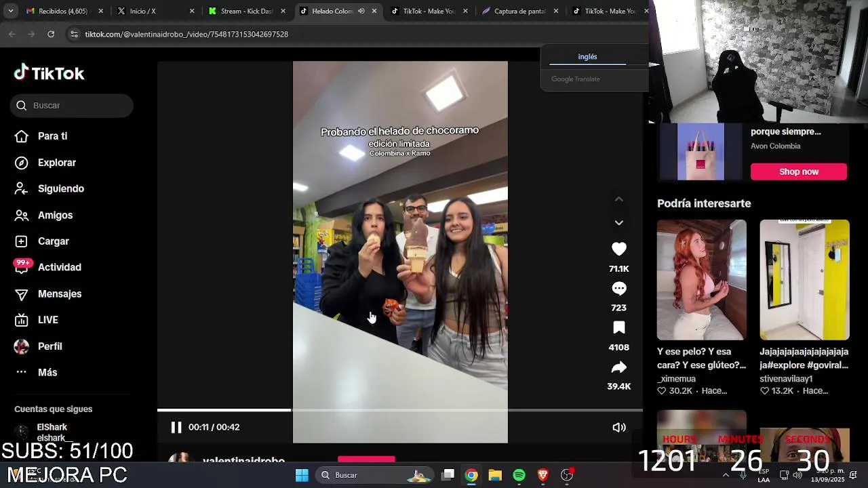The height and width of the screenshot is (488, 868).
Task: Go to Explorar page
Action: click(x=45, y=163)
